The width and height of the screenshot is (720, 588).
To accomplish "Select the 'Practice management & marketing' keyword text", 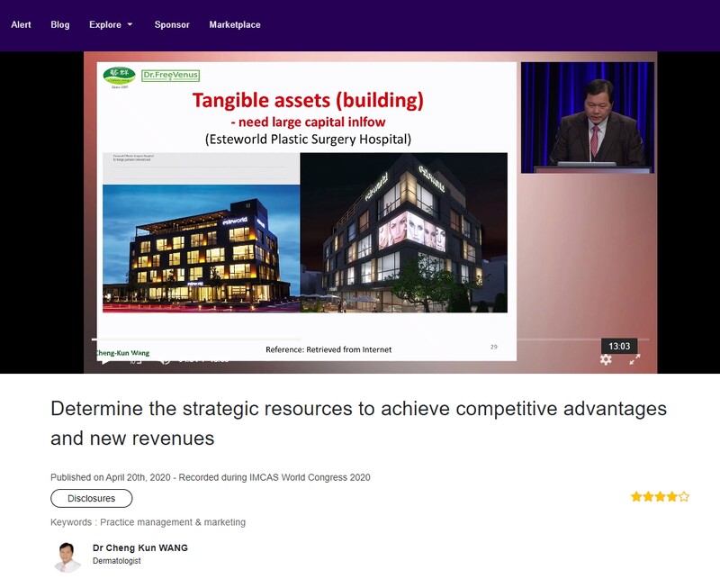I will 173,522.
